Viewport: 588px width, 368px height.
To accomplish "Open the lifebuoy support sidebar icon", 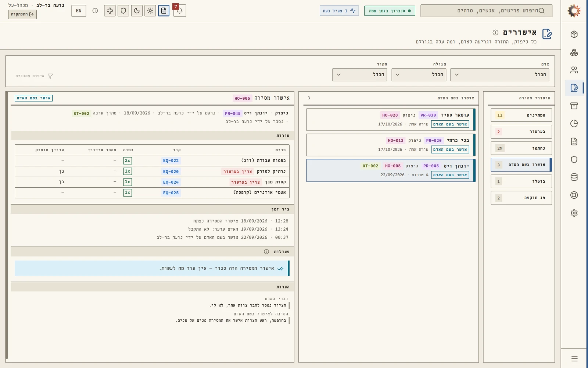I will (574, 195).
